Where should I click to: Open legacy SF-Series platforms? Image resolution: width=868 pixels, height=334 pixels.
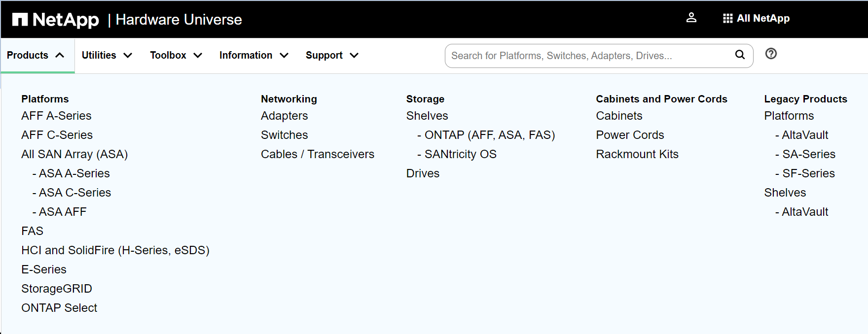pos(808,173)
